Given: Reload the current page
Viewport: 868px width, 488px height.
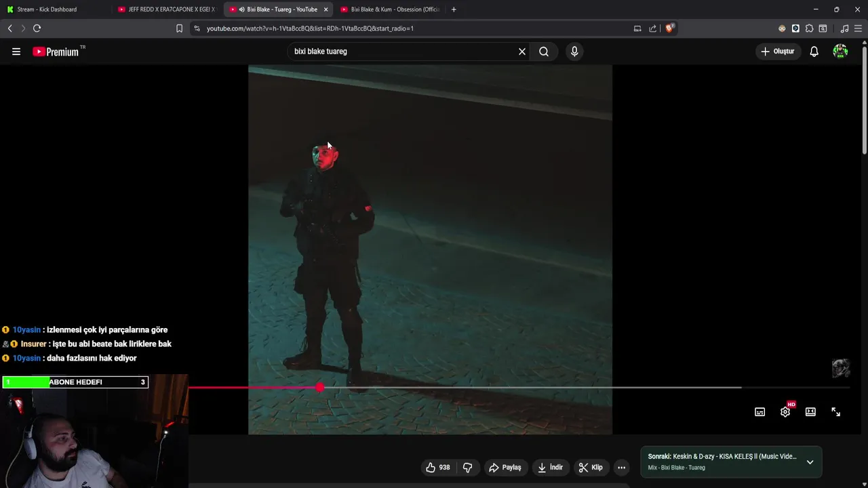Looking at the screenshot, I should pyautogui.click(x=37, y=28).
